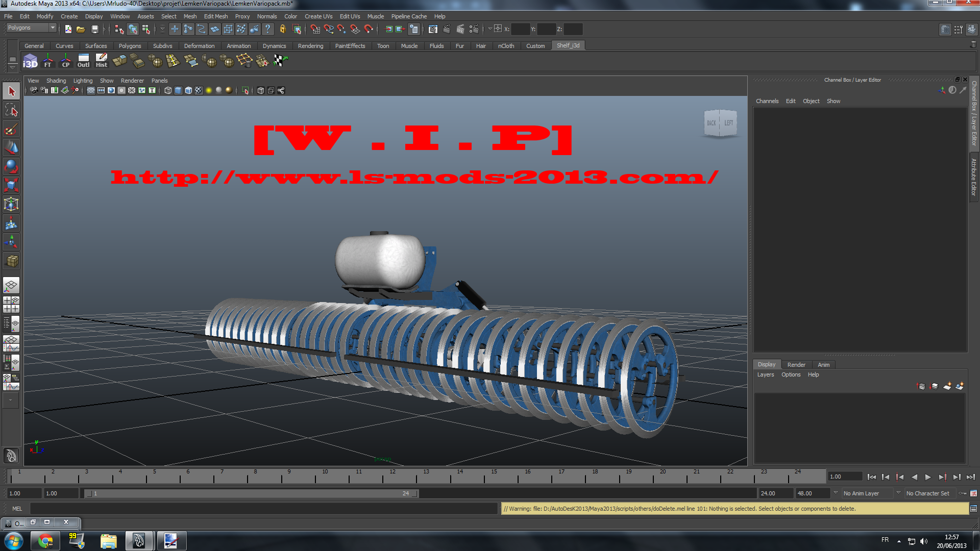
Task: Expand the Character Set dropdown arrow
Action: [899, 493]
